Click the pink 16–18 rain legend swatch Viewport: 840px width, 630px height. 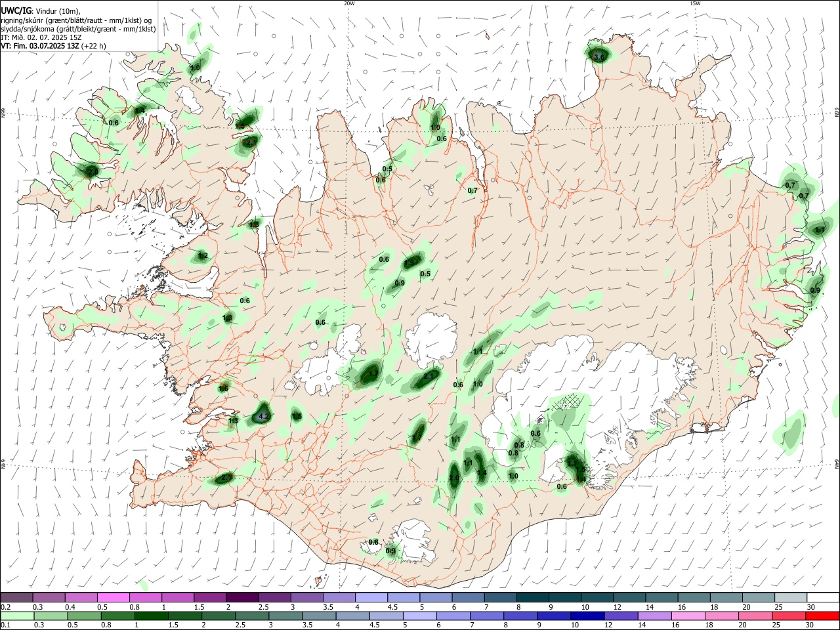pyautogui.click(x=687, y=616)
